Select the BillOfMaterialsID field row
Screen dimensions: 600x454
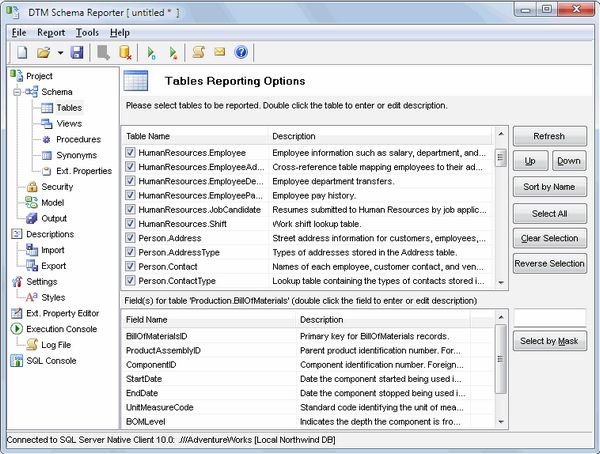[x=308, y=336]
